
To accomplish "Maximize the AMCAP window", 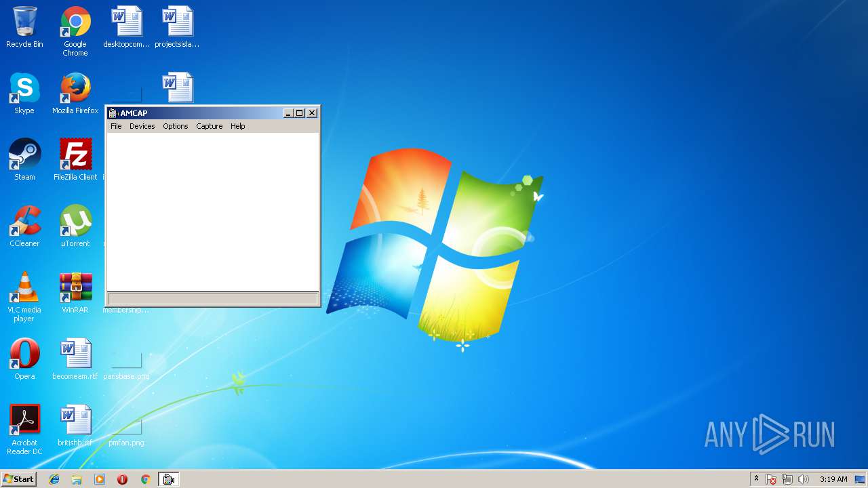I will coord(299,113).
